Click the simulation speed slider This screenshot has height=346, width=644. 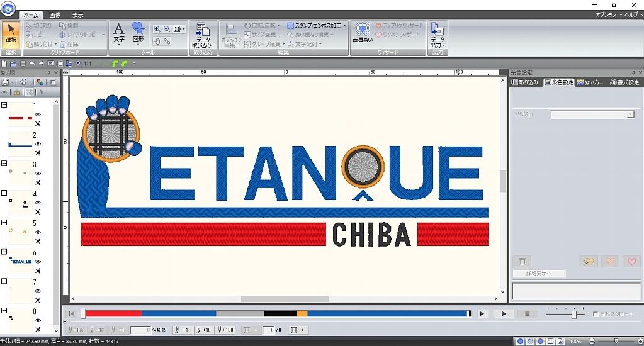(574, 314)
